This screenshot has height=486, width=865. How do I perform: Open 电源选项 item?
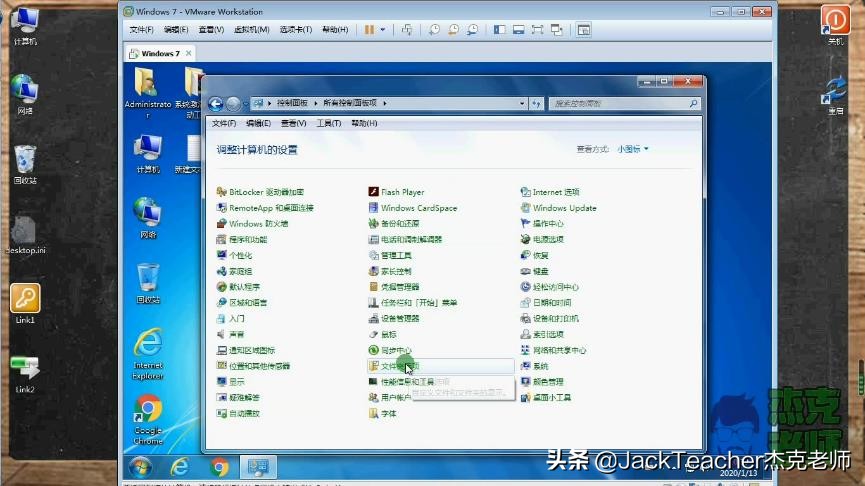(542, 239)
